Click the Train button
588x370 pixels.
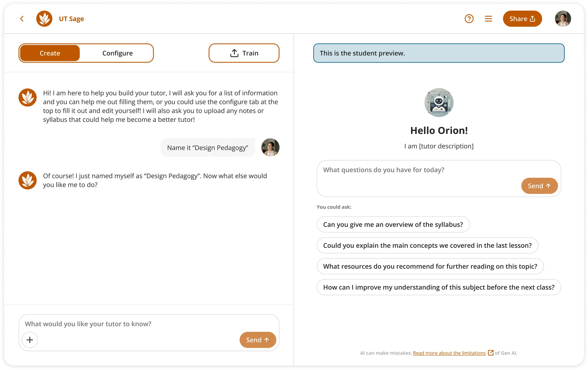tap(244, 53)
